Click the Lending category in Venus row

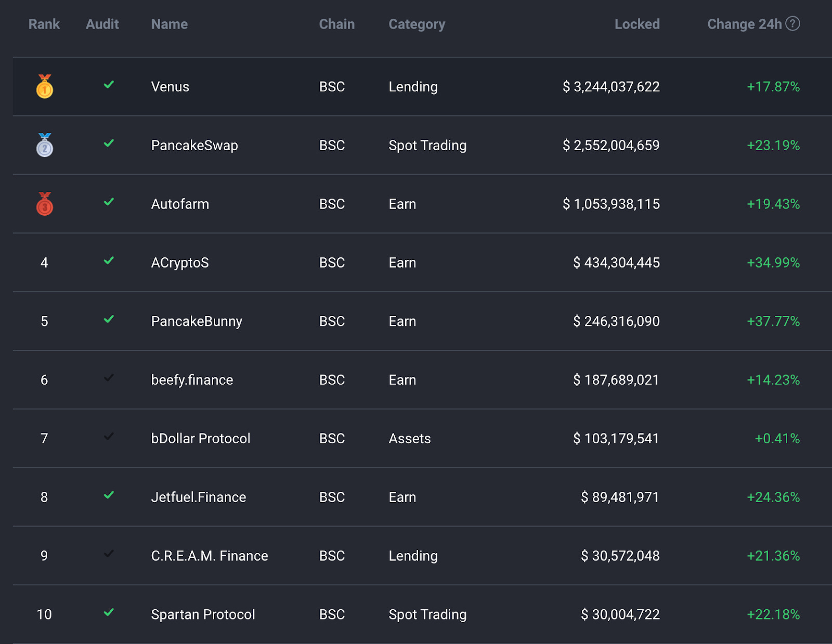pos(413,87)
